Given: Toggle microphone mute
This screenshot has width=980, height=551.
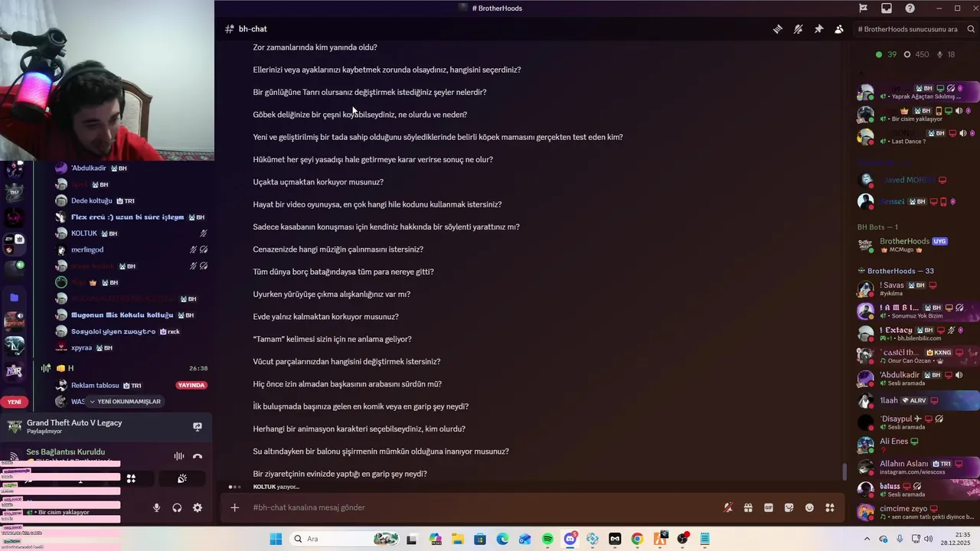Looking at the screenshot, I should [156, 507].
